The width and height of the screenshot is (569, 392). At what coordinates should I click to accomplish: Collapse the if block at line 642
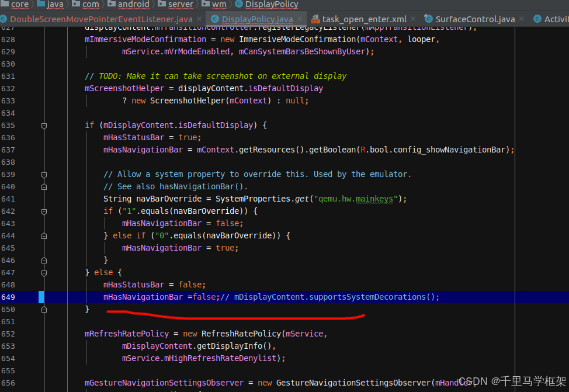(x=44, y=211)
